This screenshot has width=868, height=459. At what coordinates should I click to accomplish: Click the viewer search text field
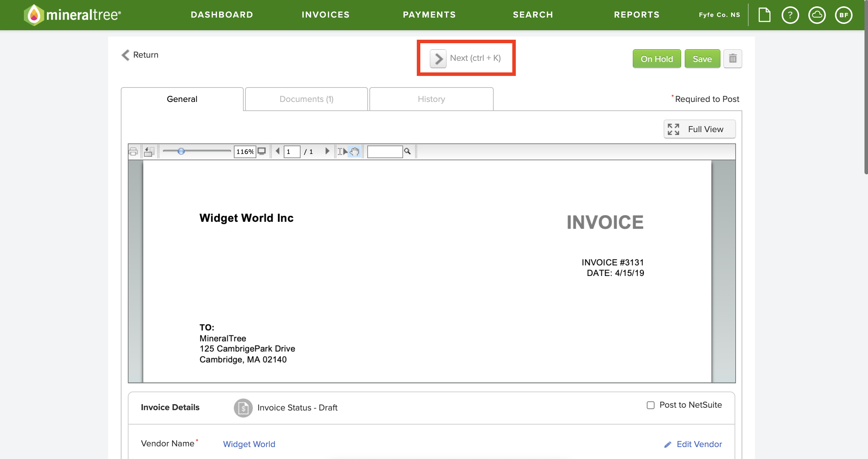(385, 151)
